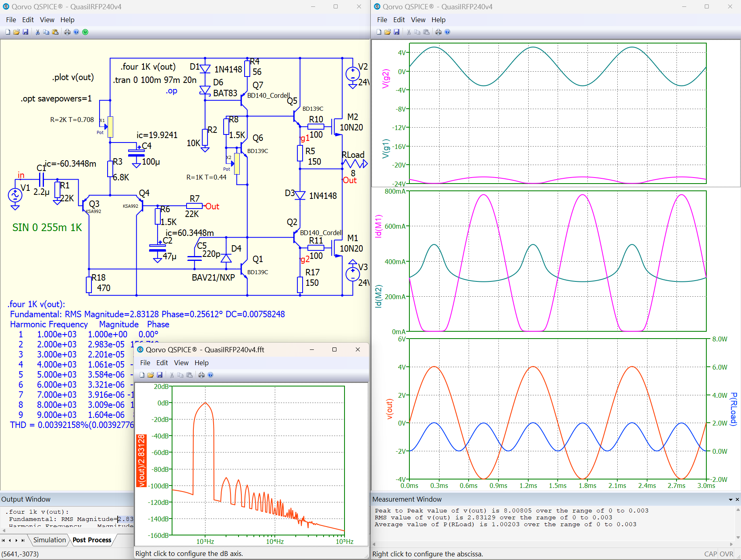The image size is (741, 560).
Task: Switch to Post Process output tab
Action: tap(92, 540)
